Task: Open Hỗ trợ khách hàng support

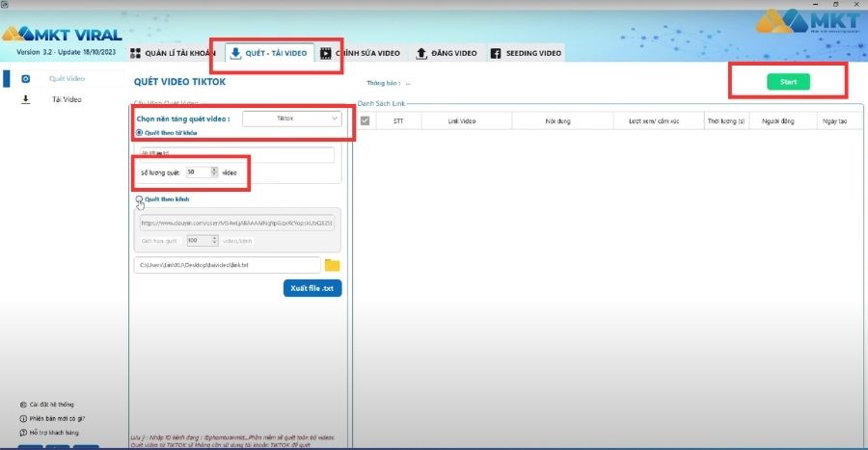Action: tap(50, 433)
